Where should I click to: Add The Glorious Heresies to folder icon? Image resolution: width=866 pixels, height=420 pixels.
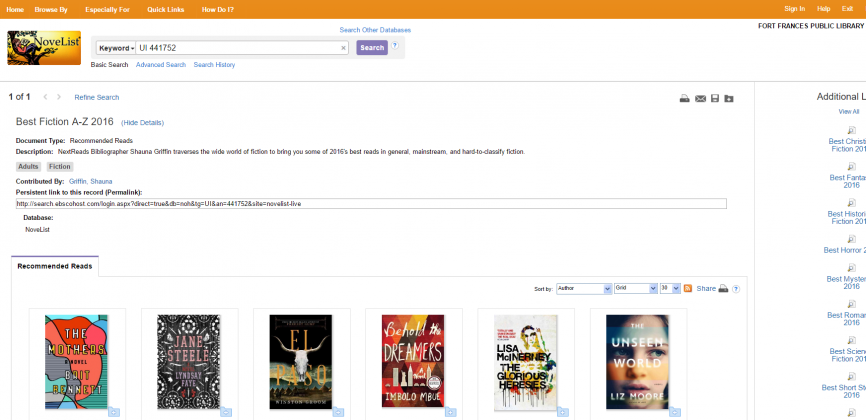(562, 412)
